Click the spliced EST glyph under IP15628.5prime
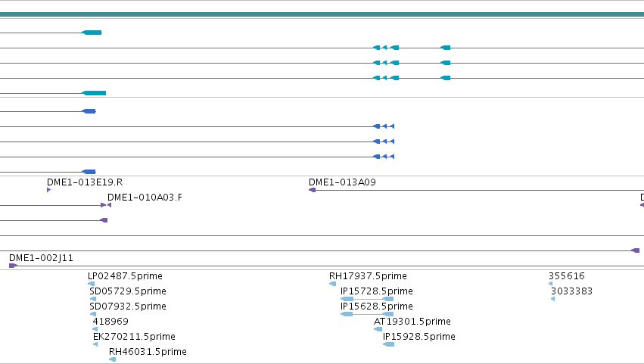Viewport: 644px width, 364px height. click(367, 314)
